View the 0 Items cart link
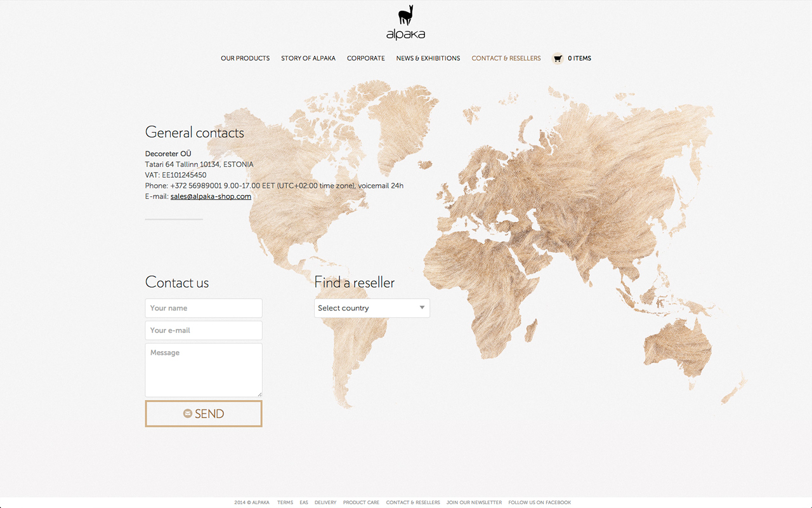Screen dimensions: 812x508 click(x=579, y=58)
